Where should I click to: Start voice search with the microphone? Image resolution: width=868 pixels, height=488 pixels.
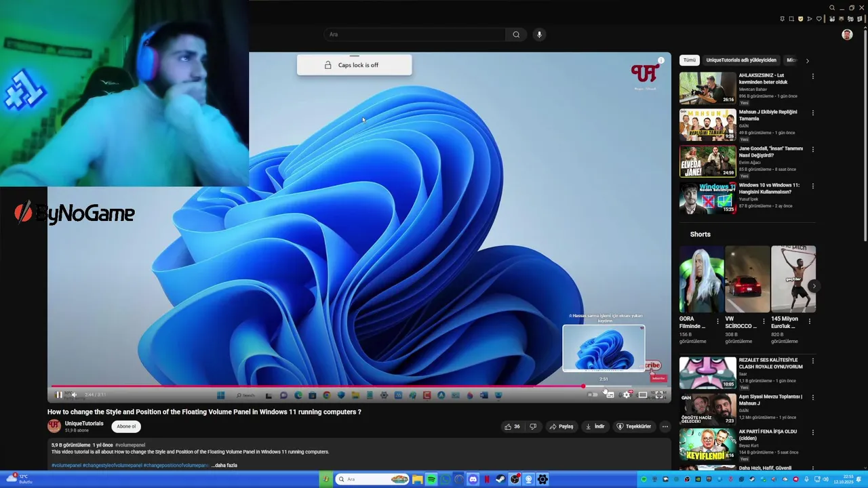coord(539,35)
